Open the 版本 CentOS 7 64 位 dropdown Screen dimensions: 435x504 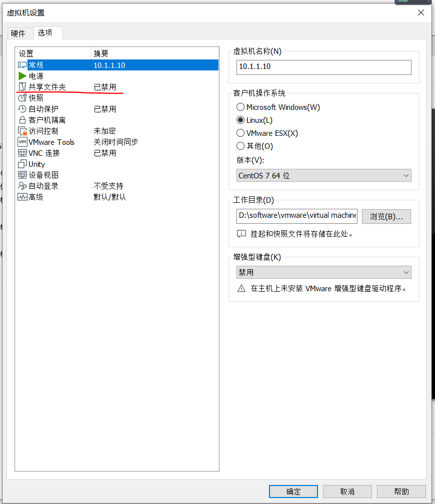point(323,175)
